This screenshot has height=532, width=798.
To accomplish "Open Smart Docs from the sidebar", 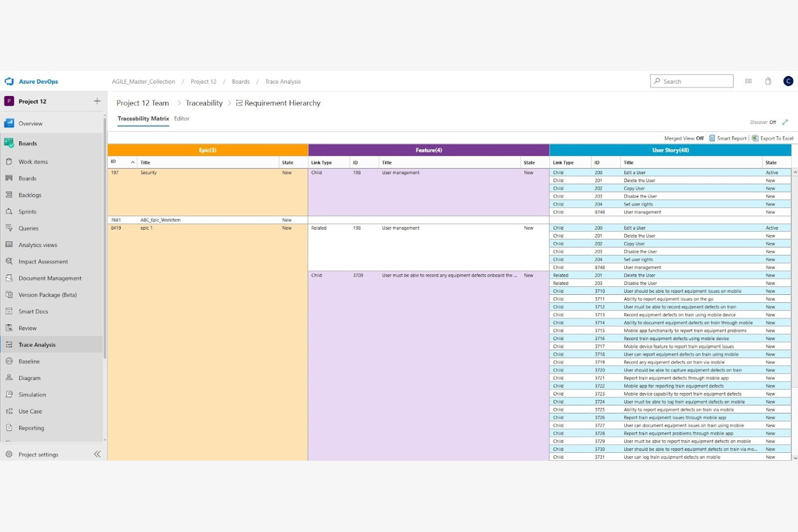I will pyautogui.click(x=33, y=311).
